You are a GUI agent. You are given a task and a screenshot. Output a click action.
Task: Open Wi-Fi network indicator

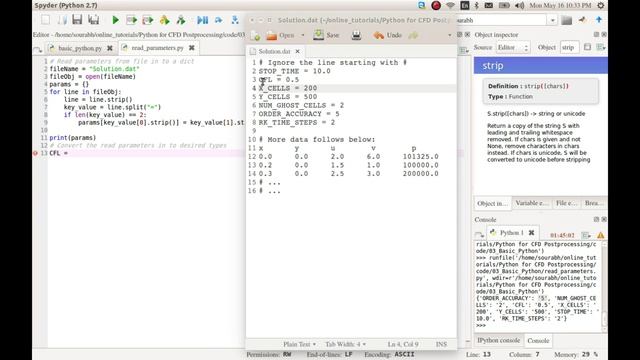click(451, 5)
